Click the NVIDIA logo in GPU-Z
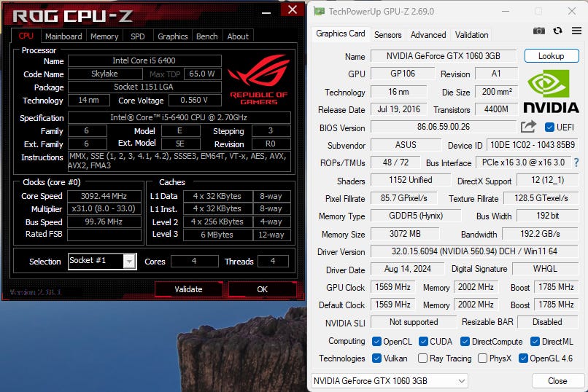This screenshot has width=588, height=392. tap(552, 91)
